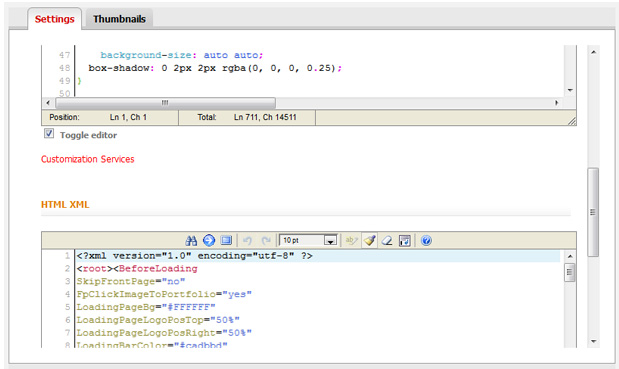619x369 pixels.
Task: Undo last edit in XML editor
Action: pos(248,240)
